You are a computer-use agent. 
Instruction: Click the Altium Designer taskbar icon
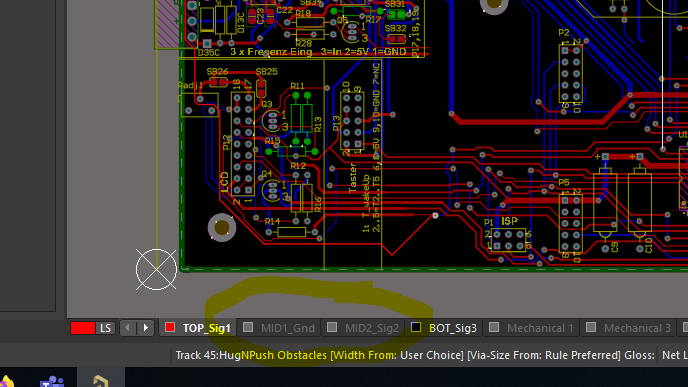coord(100,380)
